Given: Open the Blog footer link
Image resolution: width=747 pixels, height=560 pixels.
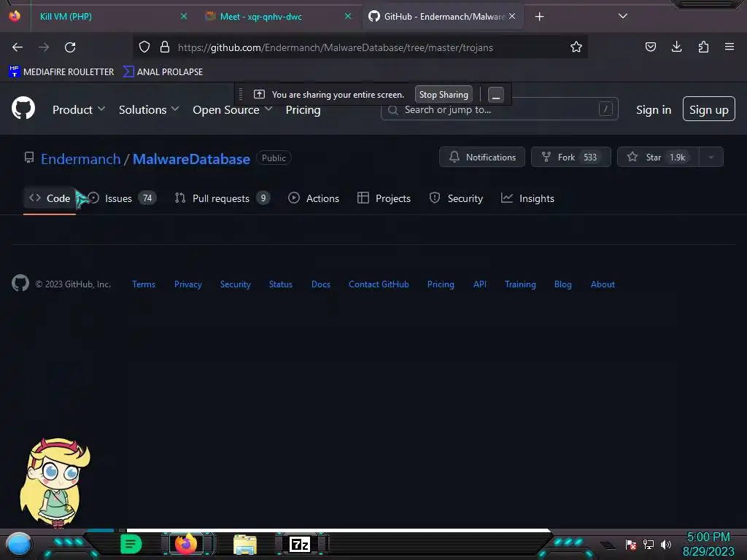Looking at the screenshot, I should click(x=562, y=284).
